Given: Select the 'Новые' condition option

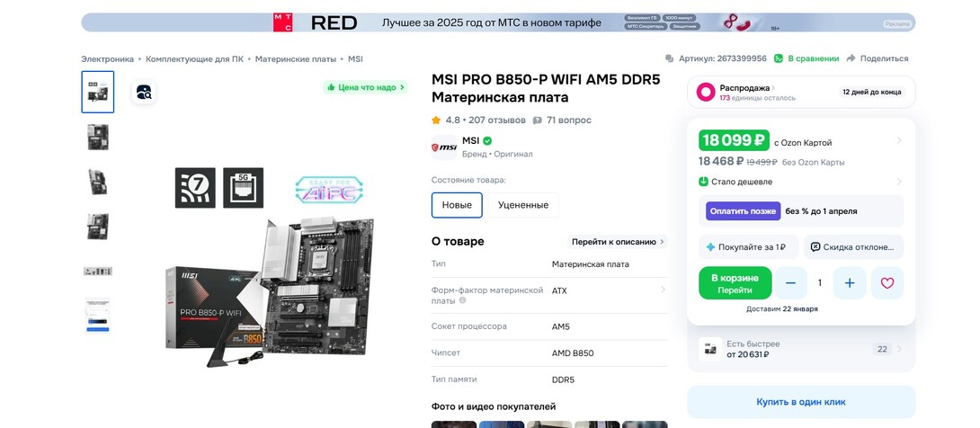Looking at the screenshot, I should (x=457, y=205).
